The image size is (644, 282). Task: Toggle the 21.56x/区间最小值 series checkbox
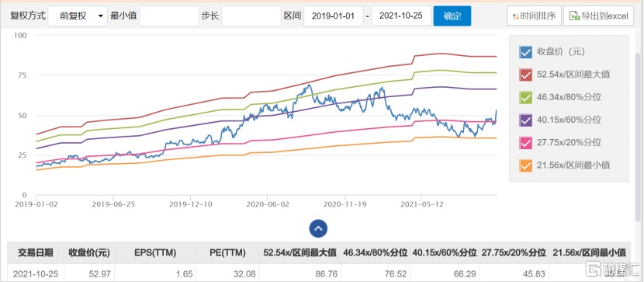pyautogui.click(x=526, y=165)
